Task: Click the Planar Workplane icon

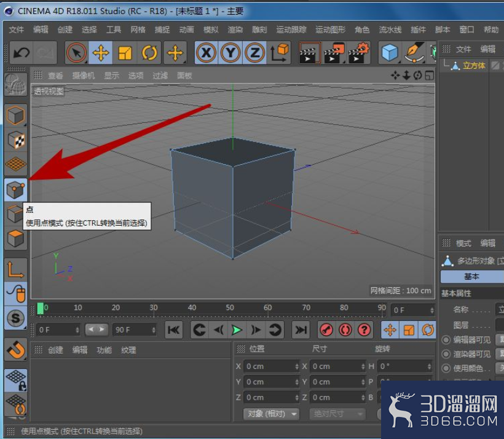Action: 15,405
